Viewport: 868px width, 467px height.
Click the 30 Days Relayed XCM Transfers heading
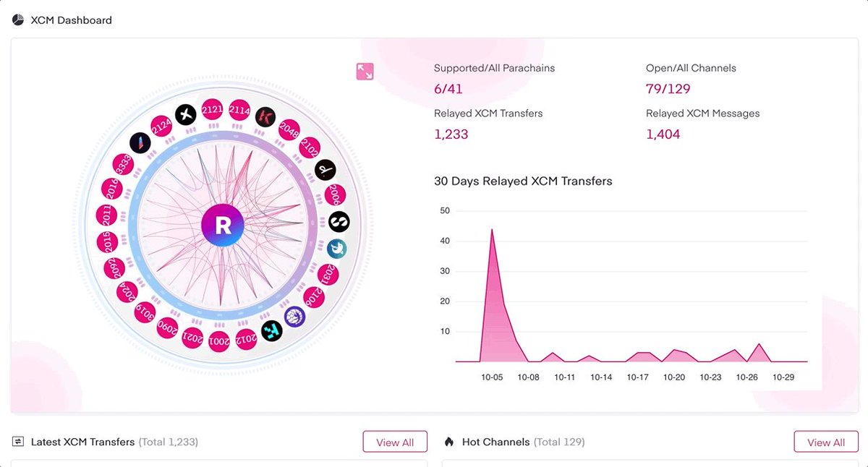(523, 181)
